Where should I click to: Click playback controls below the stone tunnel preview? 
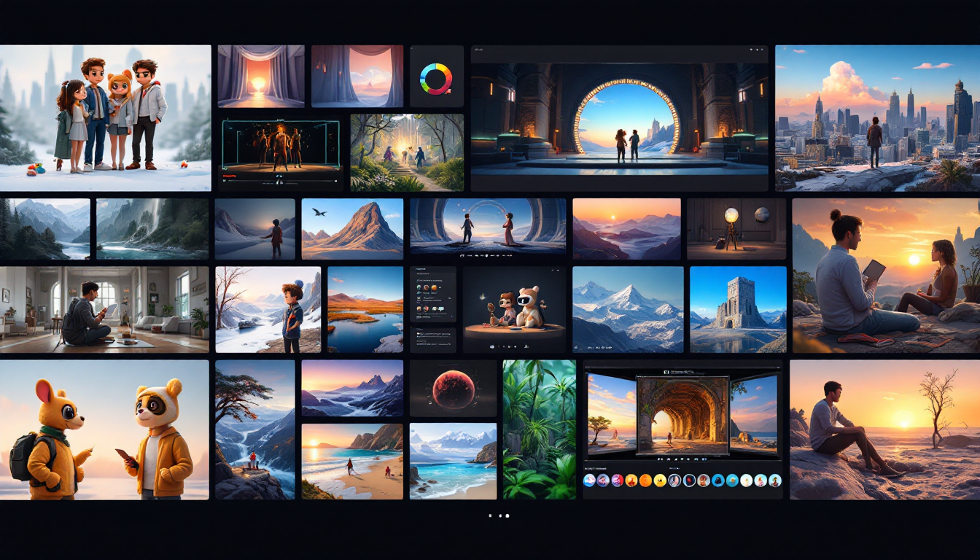[x=681, y=459]
